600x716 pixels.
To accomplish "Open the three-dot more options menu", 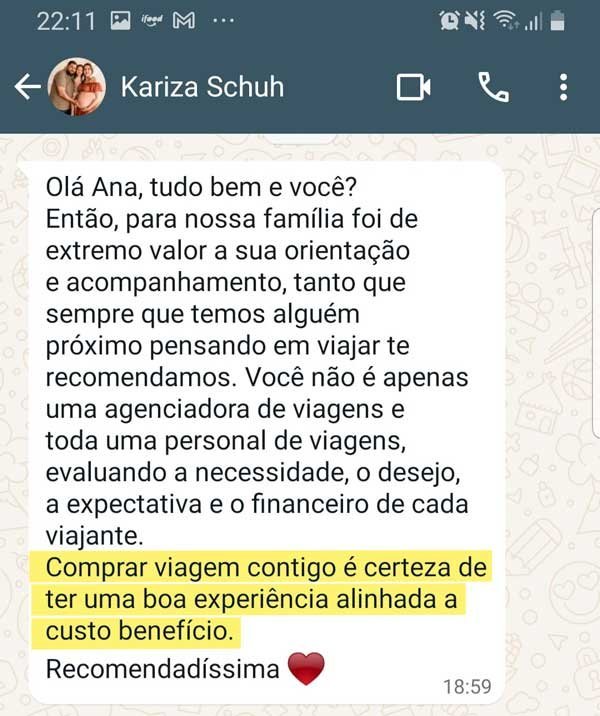I will pos(563,87).
